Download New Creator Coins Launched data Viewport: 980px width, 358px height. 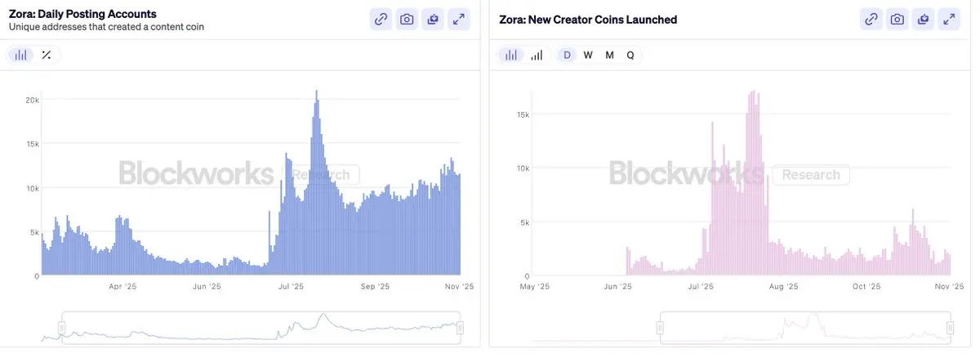click(924, 19)
